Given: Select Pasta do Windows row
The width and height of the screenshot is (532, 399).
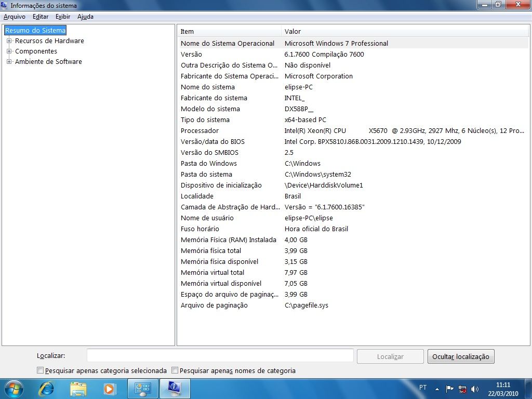Looking at the screenshot, I should click(353, 164).
